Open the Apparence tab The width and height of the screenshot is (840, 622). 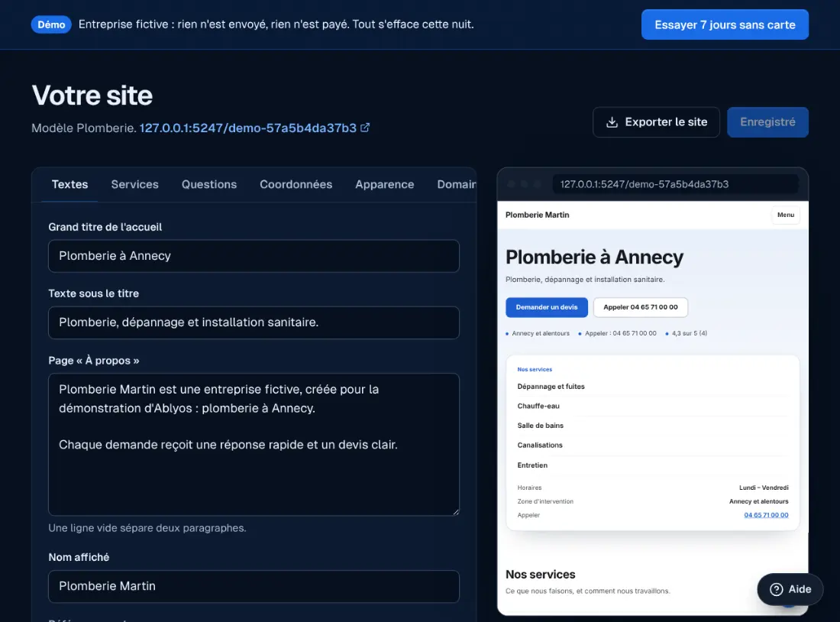385,184
